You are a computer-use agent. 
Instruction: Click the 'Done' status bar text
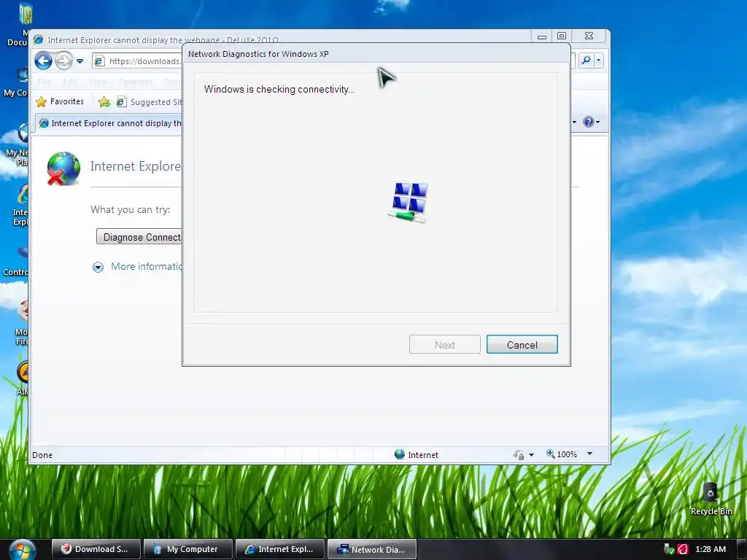click(x=42, y=455)
